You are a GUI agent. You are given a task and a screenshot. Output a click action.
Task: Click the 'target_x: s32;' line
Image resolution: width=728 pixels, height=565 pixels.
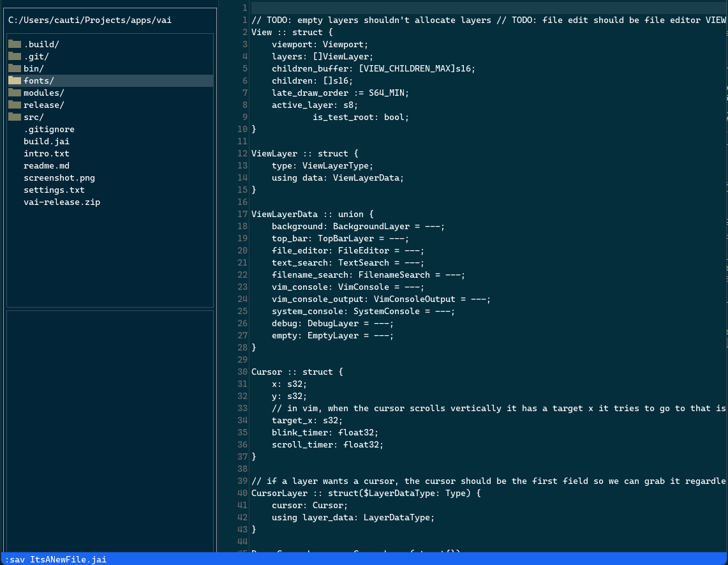pos(307,420)
